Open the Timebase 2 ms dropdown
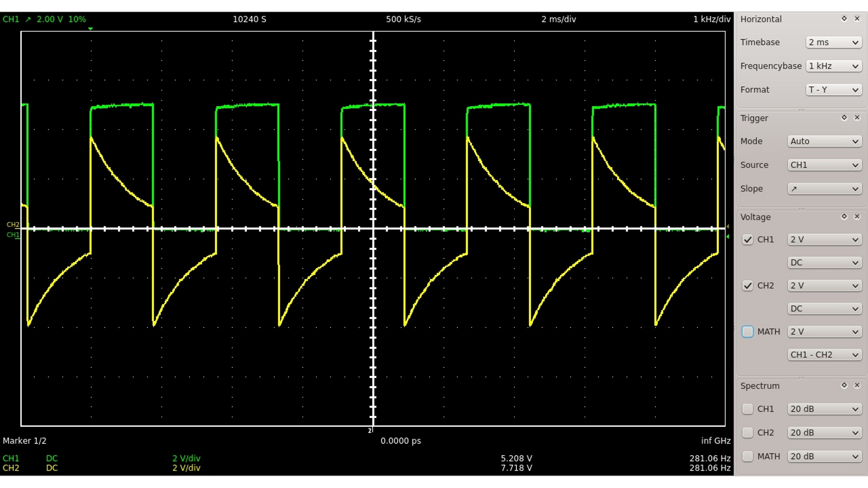Screen dimensions: 868x488 click(833, 42)
